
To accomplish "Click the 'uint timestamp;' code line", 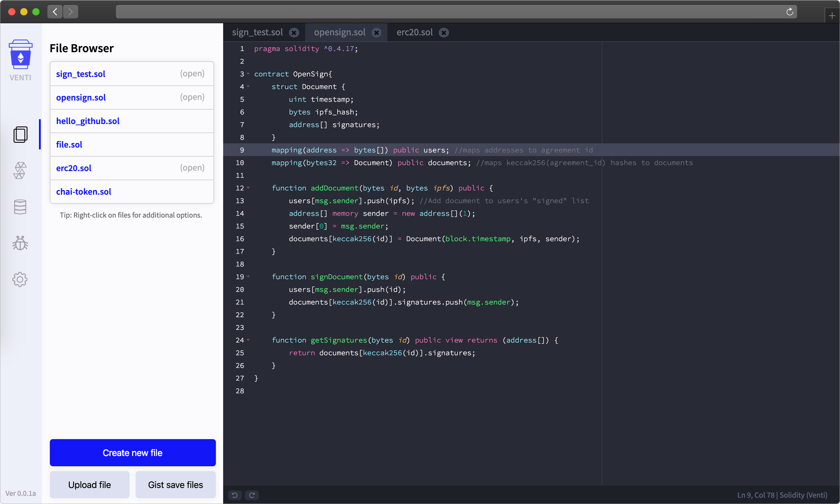I will tap(321, 99).
